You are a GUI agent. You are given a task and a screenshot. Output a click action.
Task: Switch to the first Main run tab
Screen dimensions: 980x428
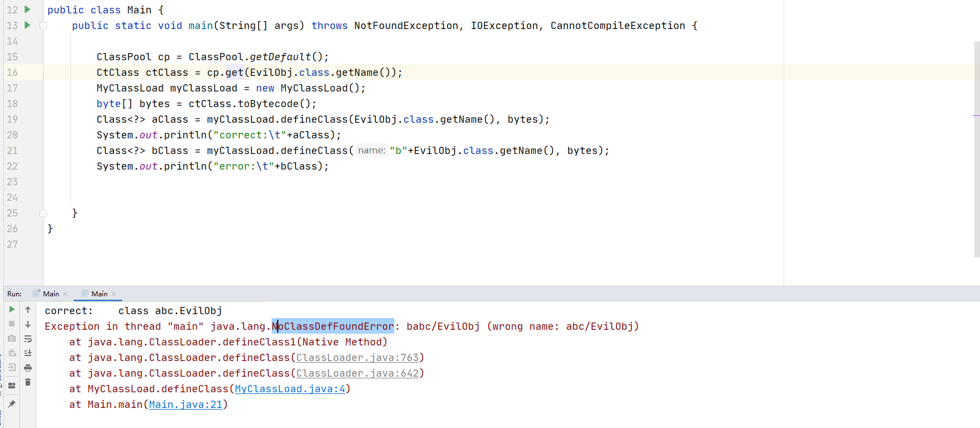click(51, 294)
